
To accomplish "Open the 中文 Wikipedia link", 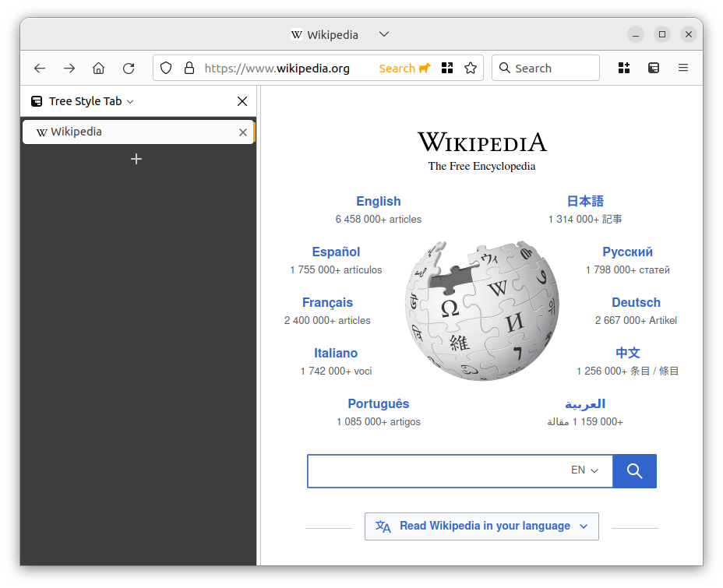I will (627, 354).
